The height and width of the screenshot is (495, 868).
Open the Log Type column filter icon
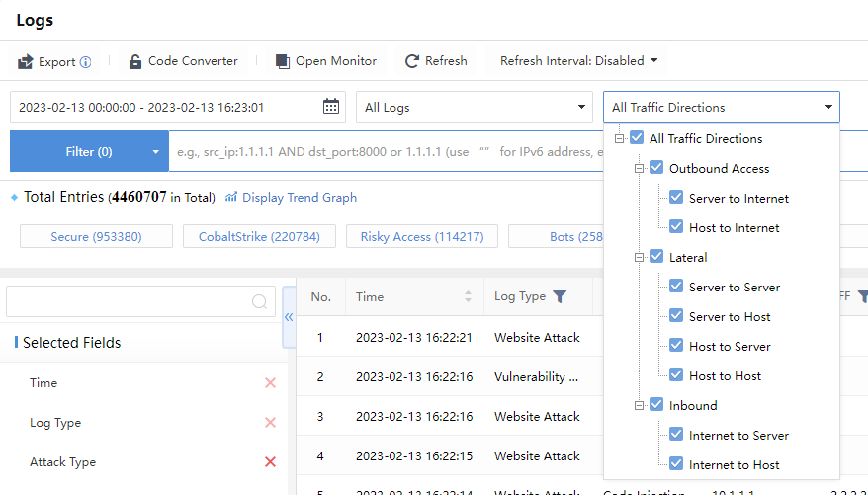point(560,297)
